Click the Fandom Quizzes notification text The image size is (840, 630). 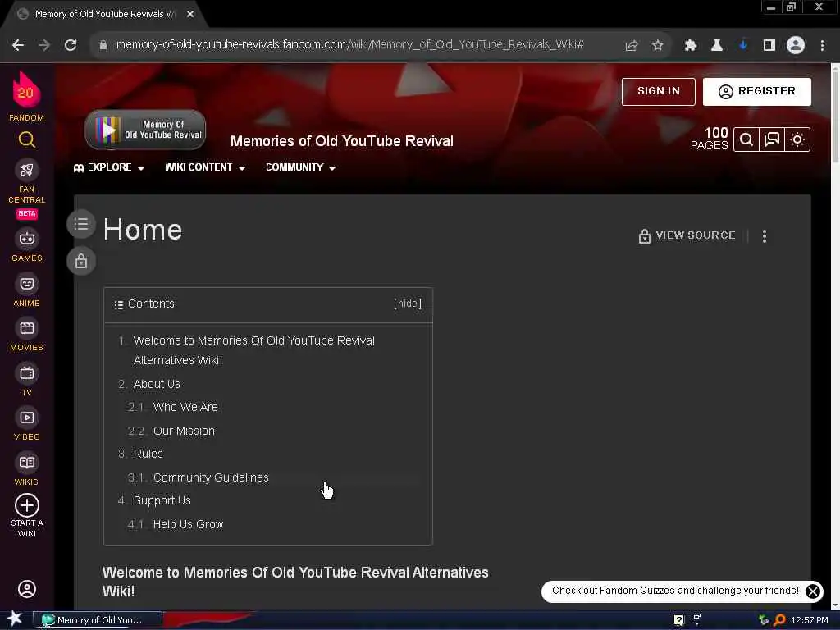675,591
